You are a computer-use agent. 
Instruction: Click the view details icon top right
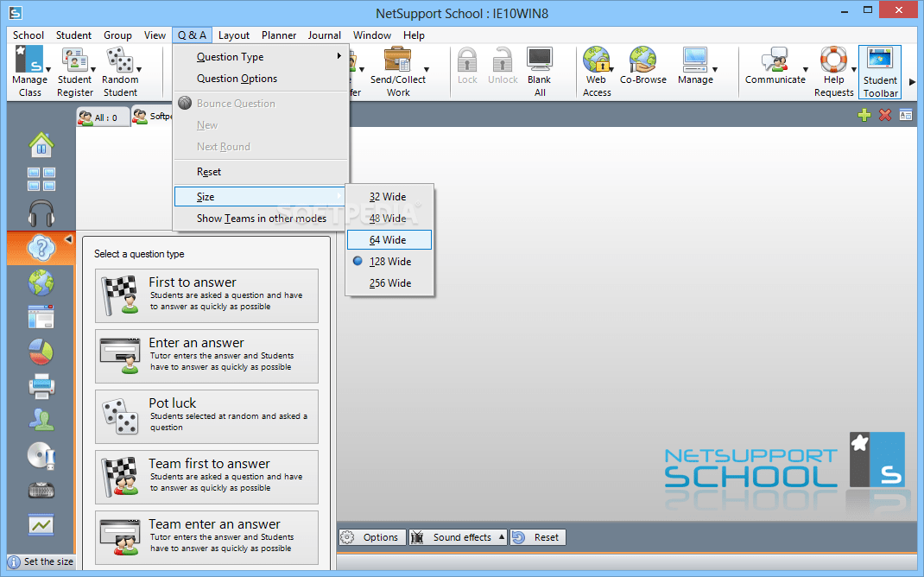(x=906, y=115)
